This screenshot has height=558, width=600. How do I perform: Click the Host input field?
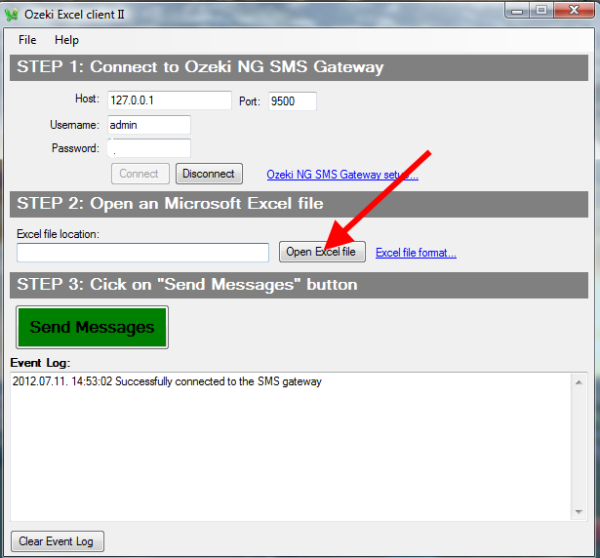[169, 100]
